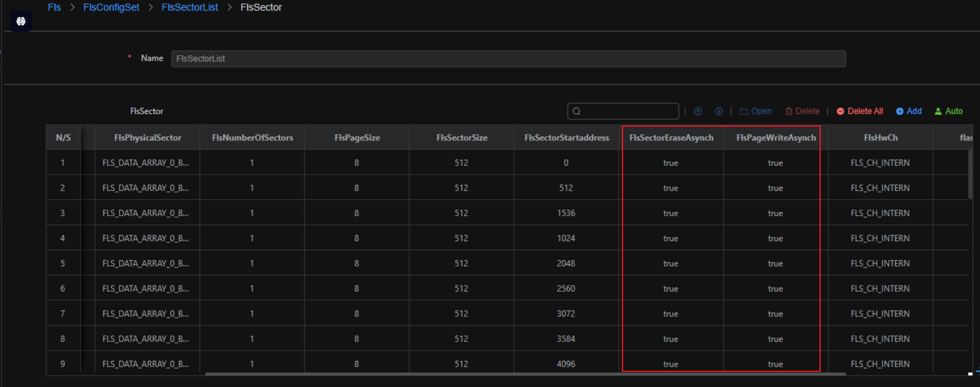Select the FlsPageWriteAsynch column header
The image size is (980, 387).
point(776,138)
